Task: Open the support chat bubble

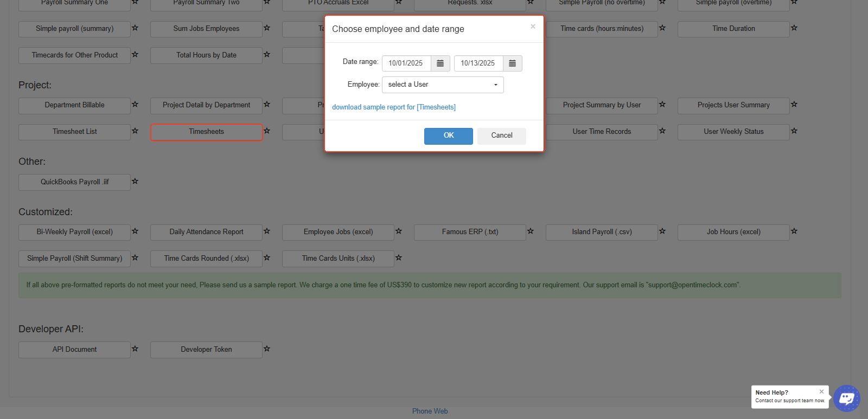Action: [x=846, y=398]
